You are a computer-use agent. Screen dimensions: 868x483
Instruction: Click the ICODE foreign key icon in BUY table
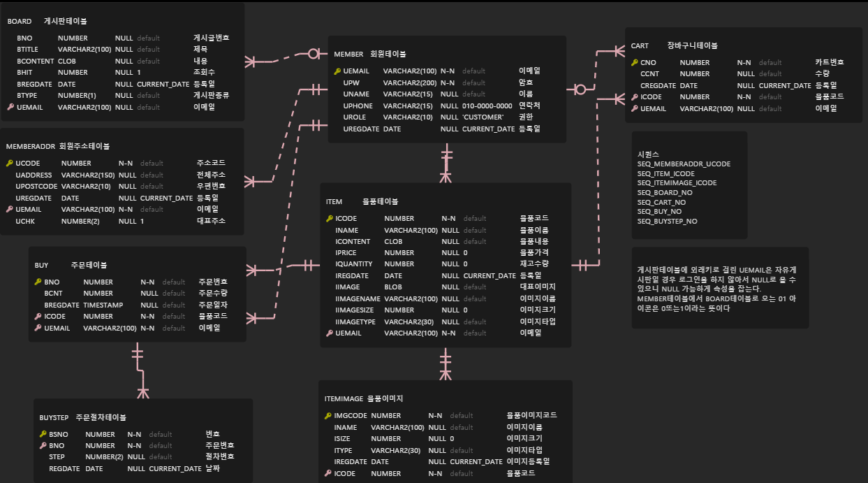(x=38, y=317)
